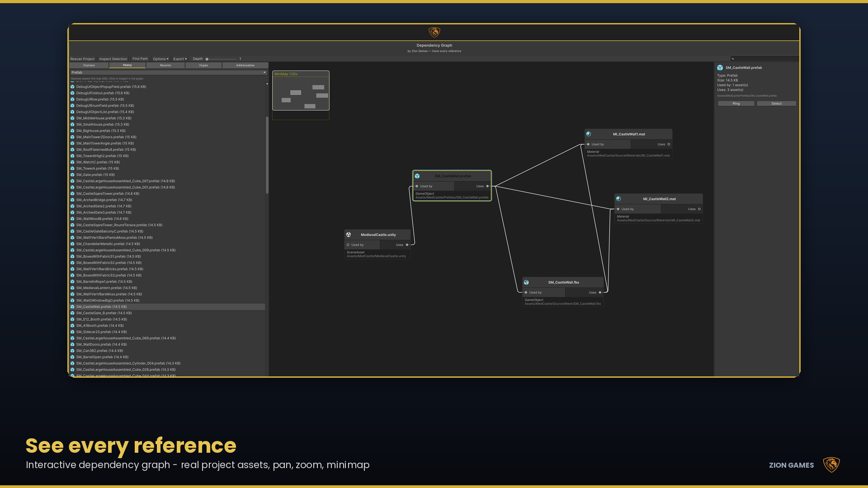This screenshot has width=868, height=488.
Task: Click inside the search input field
Action: click(x=765, y=59)
